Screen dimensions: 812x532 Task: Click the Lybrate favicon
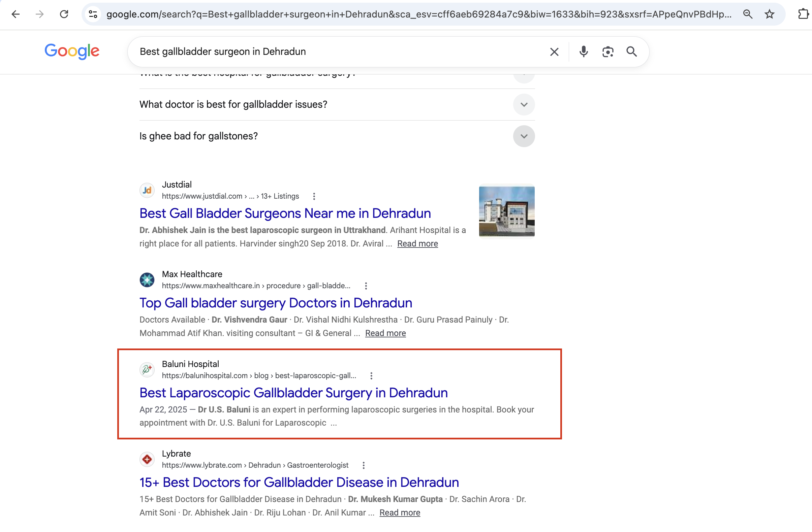click(147, 459)
